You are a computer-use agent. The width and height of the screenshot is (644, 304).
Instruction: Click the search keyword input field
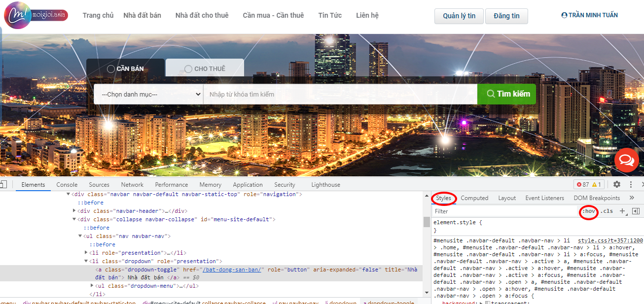click(x=340, y=94)
